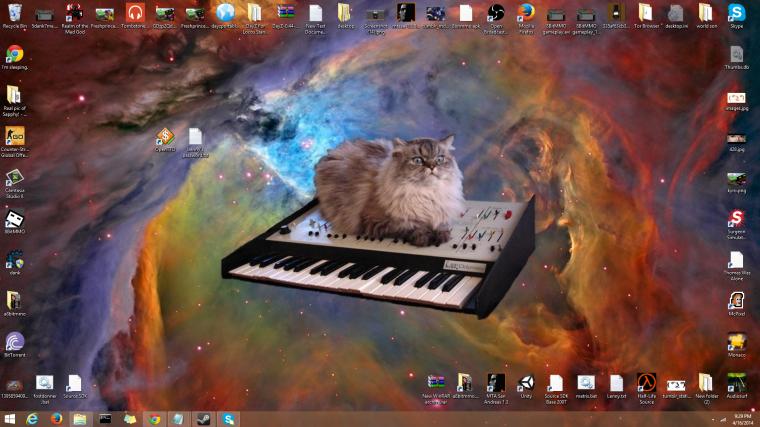Image resolution: width=760 pixels, height=427 pixels.
Task: Open the Monaco game icon
Action: (736, 345)
